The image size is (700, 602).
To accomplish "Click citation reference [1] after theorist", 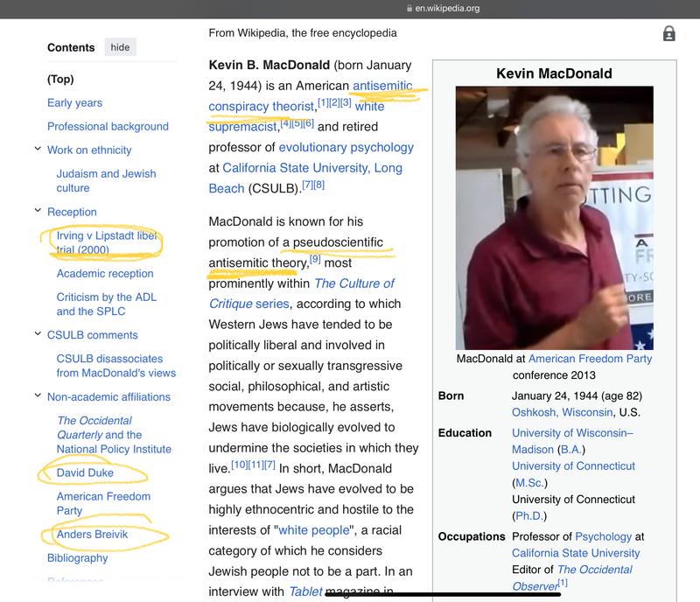I will 323,102.
